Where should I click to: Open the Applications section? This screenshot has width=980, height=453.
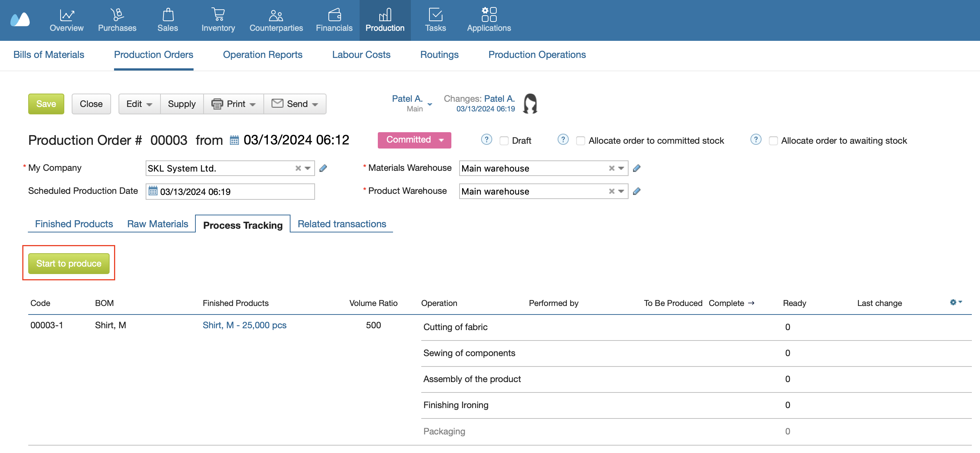click(489, 20)
